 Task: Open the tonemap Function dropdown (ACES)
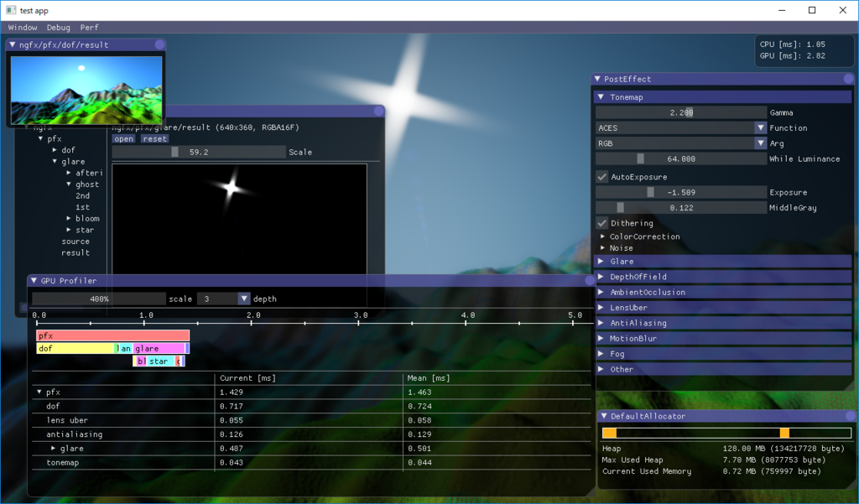coord(681,127)
